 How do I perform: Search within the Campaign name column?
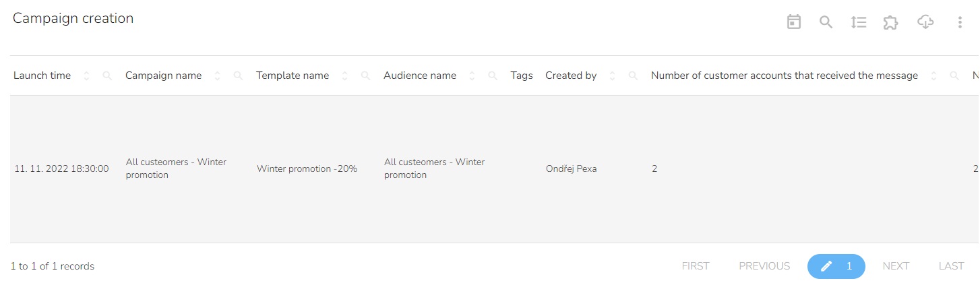pyautogui.click(x=238, y=76)
